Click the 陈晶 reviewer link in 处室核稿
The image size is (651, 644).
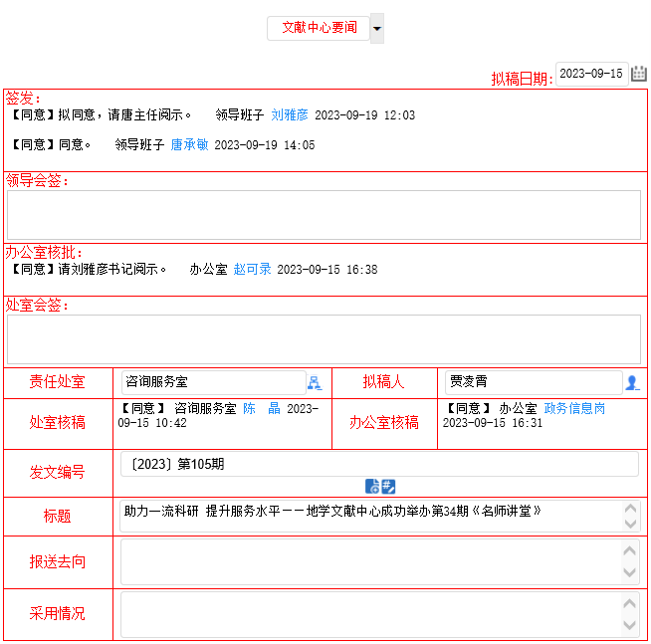pyautogui.click(x=262, y=408)
